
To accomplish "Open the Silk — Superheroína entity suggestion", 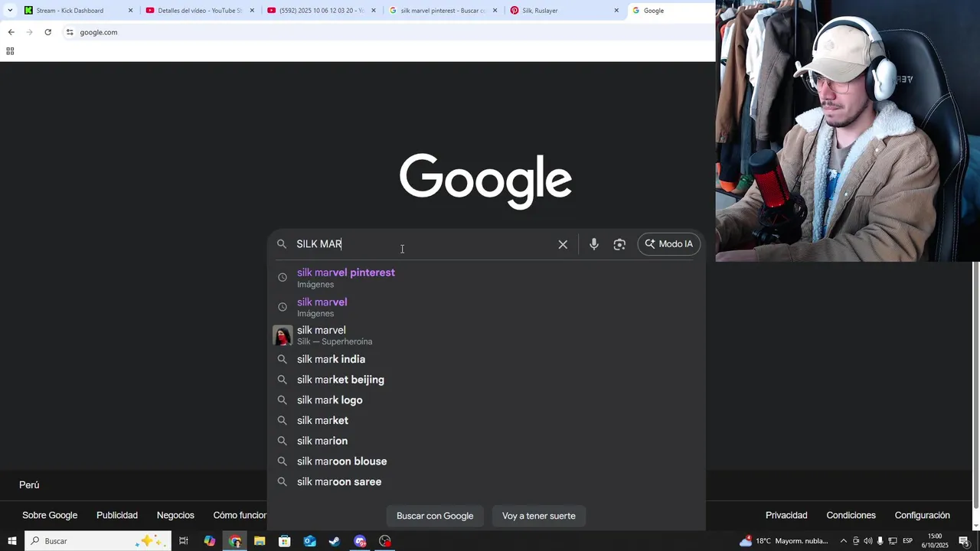I will pyautogui.click(x=487, y=335).
